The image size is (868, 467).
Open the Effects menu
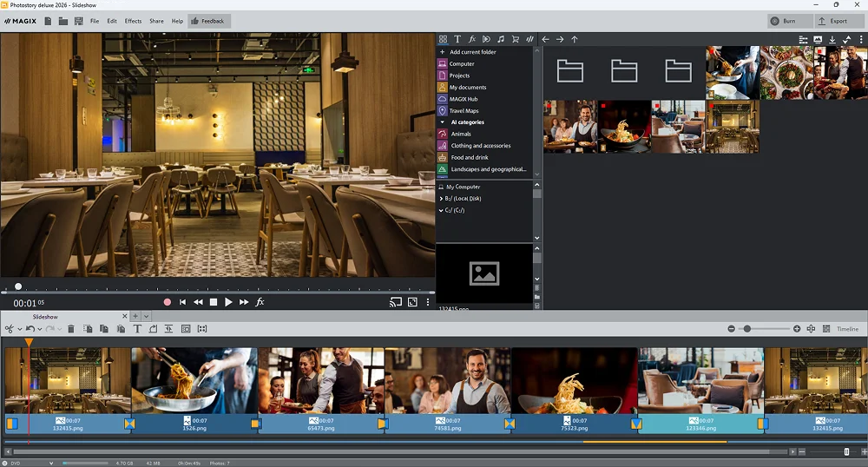pyautogui.click(x=133, y=21)
